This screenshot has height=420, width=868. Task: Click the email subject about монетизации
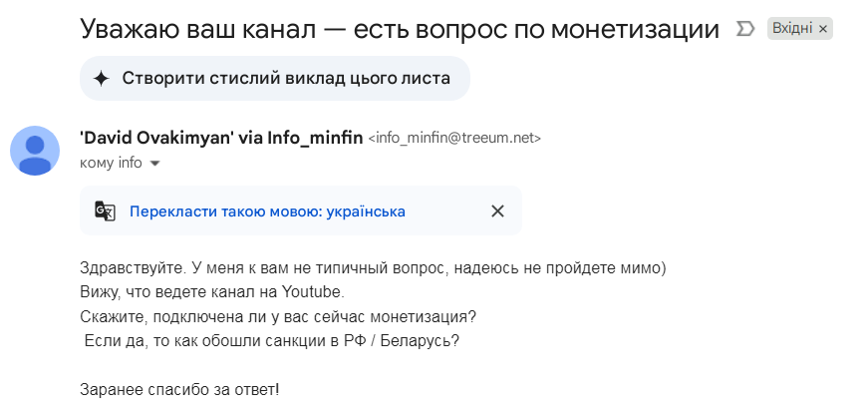coord(400,29)
